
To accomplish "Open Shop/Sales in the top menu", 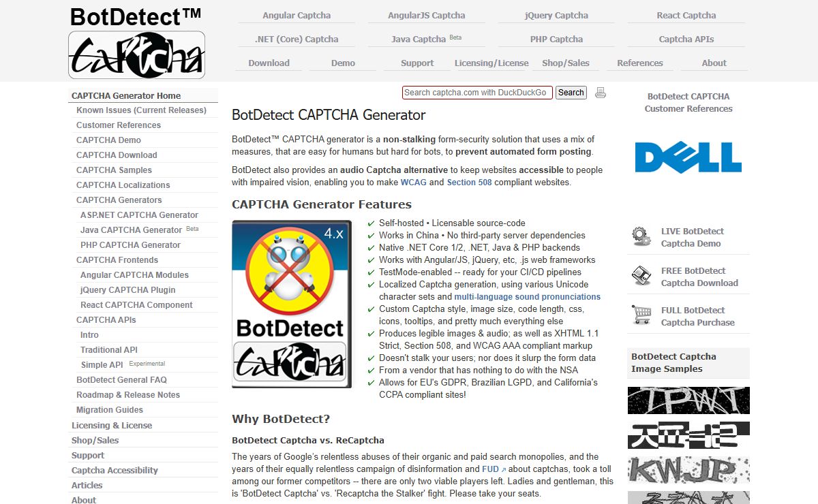I will point(566,63).
